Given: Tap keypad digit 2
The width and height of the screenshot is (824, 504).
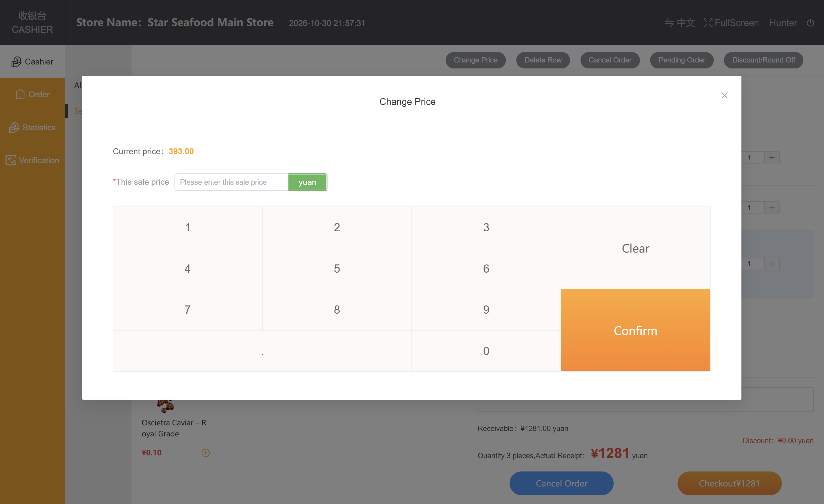Looking at the screenshot, I should point(337,227).
